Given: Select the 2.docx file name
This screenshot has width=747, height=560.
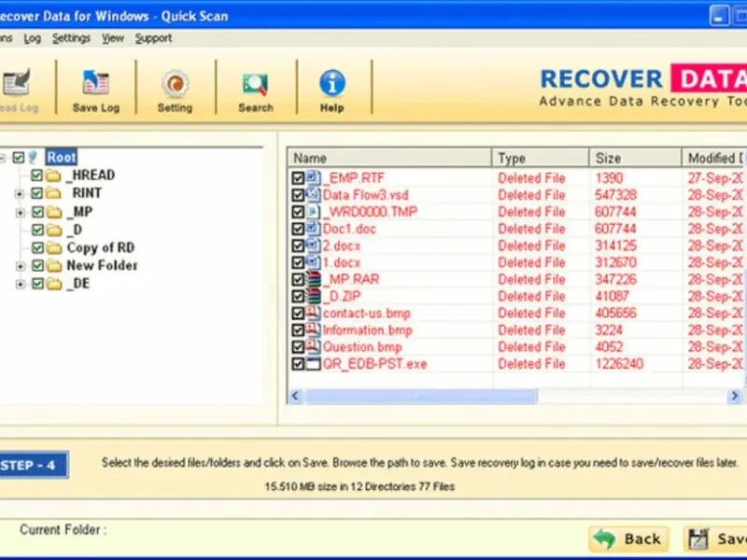Looking at the screenshot, I should (341, 245).
